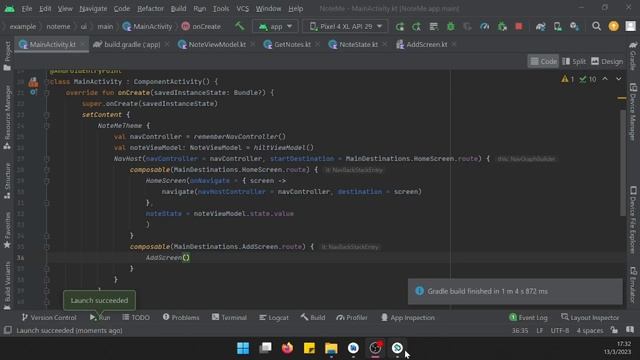Open the Event Log tool window
The height and width of the screenshot is (360, 640).
tap(529, 318)
